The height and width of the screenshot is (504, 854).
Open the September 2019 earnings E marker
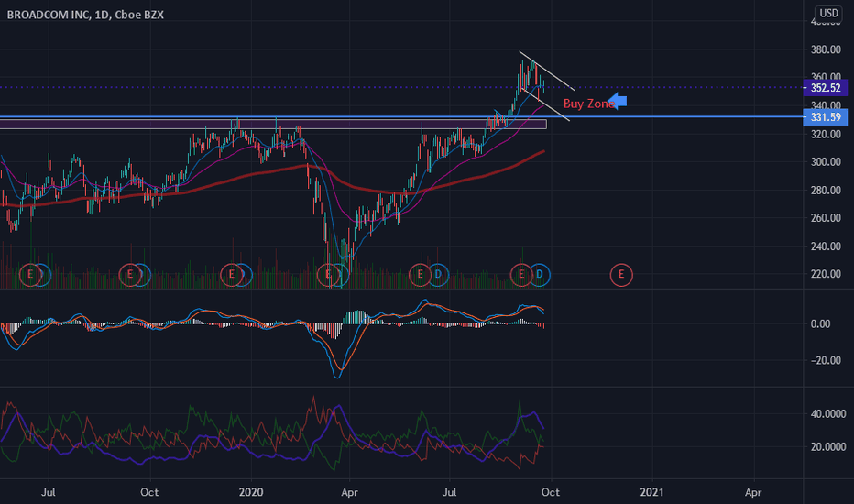[x=129, y=275]
